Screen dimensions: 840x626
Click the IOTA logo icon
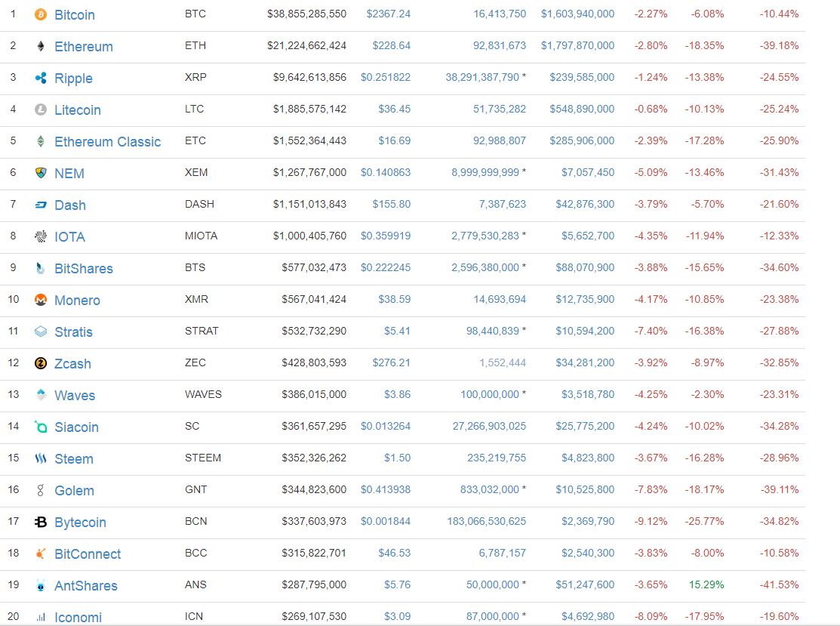coord(41,236)
